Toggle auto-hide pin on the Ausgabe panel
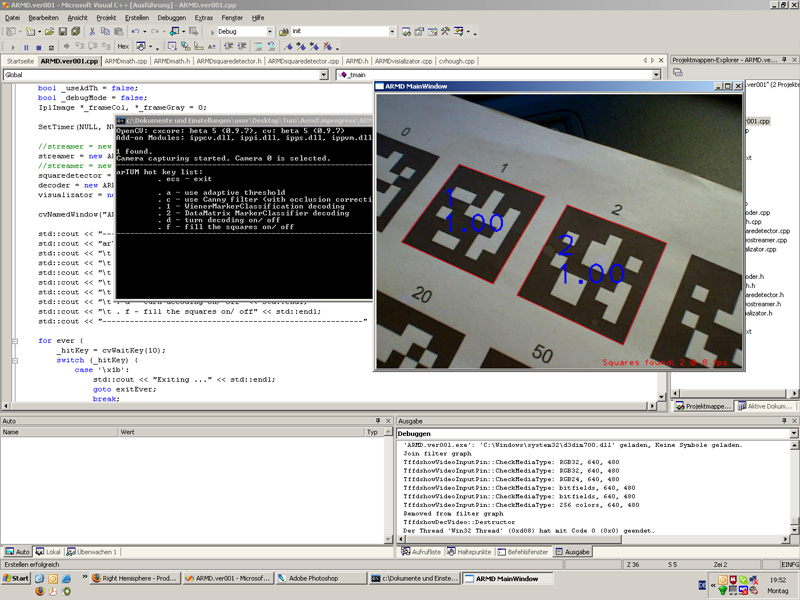Viewport: 800px width, 600px height. (x=784, y=421)
